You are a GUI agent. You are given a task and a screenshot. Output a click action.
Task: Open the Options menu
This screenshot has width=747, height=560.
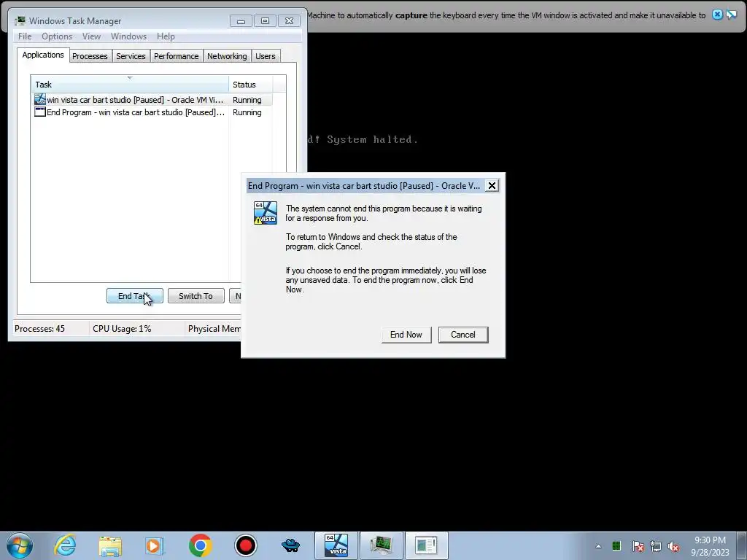(57, 36)
